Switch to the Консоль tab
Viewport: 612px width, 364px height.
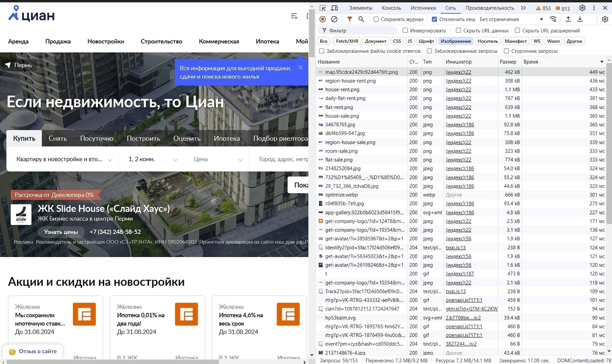pyautogui.click(x=392, y=8)
